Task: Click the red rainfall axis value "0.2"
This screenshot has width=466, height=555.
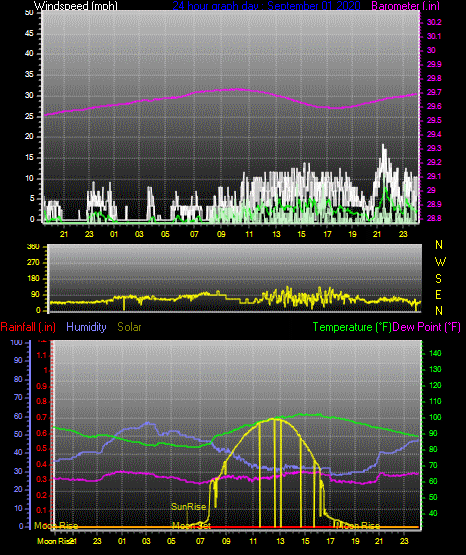Action: click(42, 495)
